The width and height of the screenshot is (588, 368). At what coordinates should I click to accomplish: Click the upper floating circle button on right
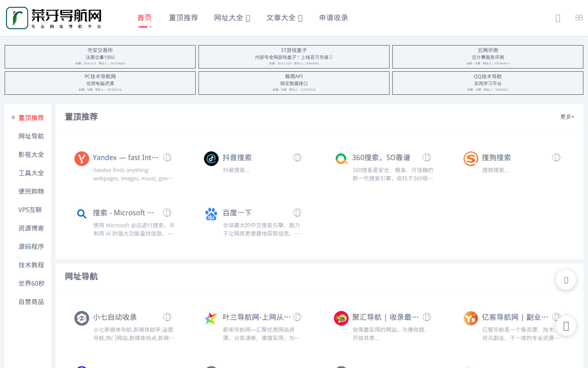click(565, 279)
